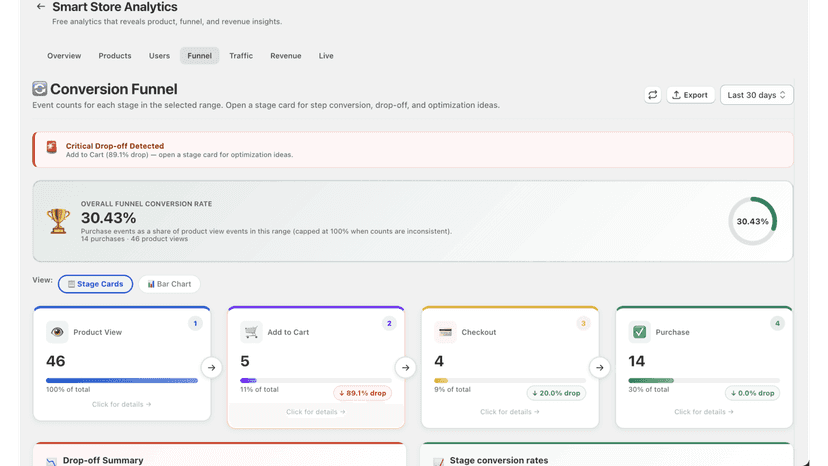The image size is (828, 466).
Task: Click the step 4 badge on Purchase
Action: pos(777,323)
